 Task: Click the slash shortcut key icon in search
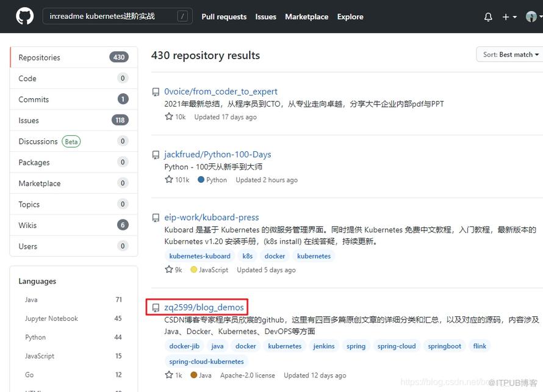pos(182,16)
